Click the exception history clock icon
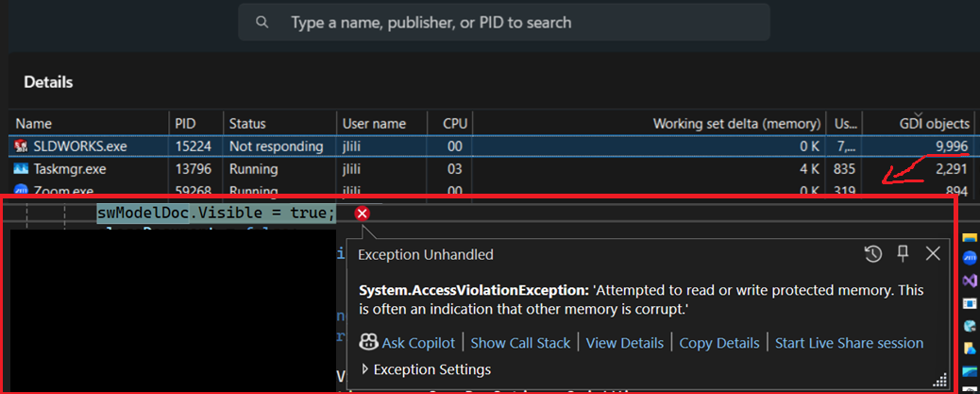Image resolution: width=980 pixels, height=394 pixels. point(873,253)
